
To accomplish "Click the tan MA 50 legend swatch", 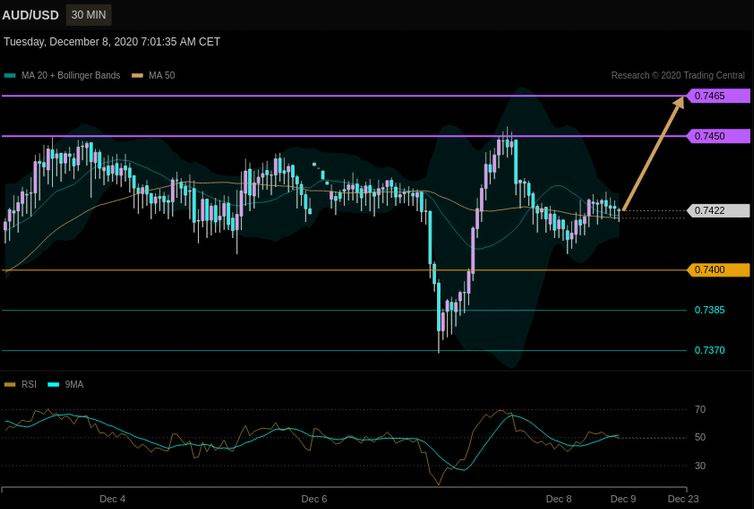I will (138, 75).
